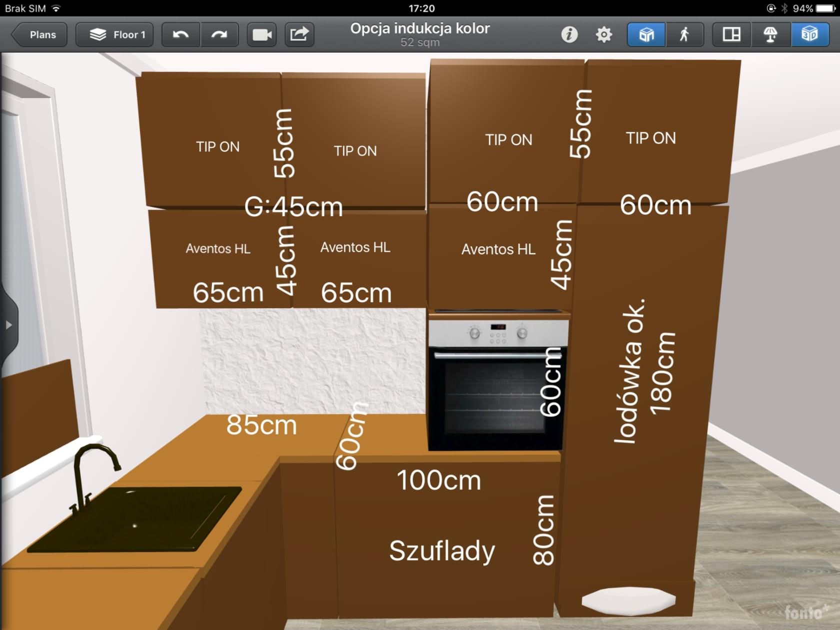Expand the left side panel arrow
This screenshot has width=840, height=630.
(x=8, y=325)
